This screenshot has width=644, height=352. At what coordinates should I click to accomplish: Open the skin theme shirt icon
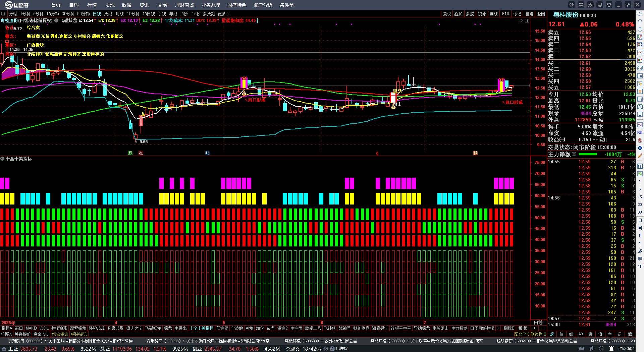click(609, 5)
